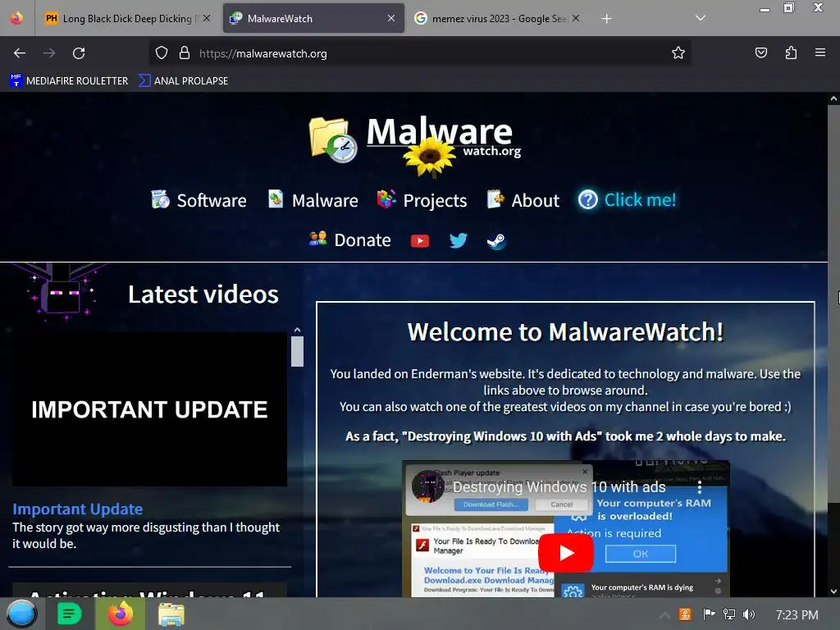840x630 pixels.
Task: Open the IMPORTANT UPDATE video thumbnail
Action: tap(149, 409)
